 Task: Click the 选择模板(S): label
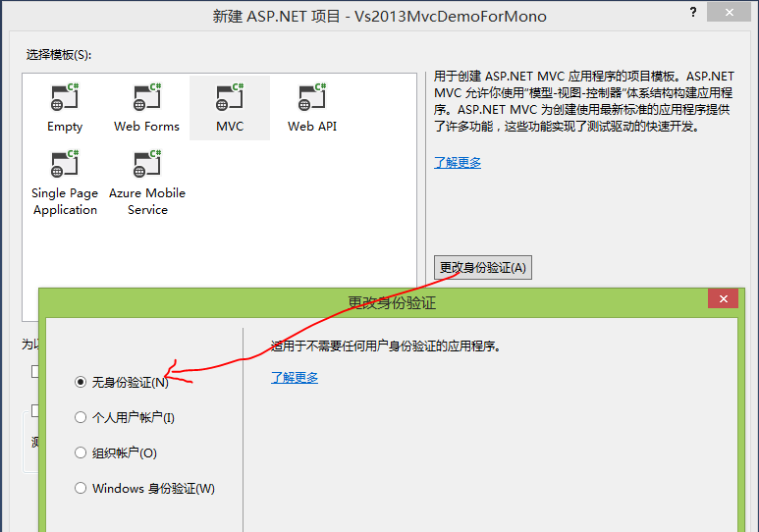(59, 55)
